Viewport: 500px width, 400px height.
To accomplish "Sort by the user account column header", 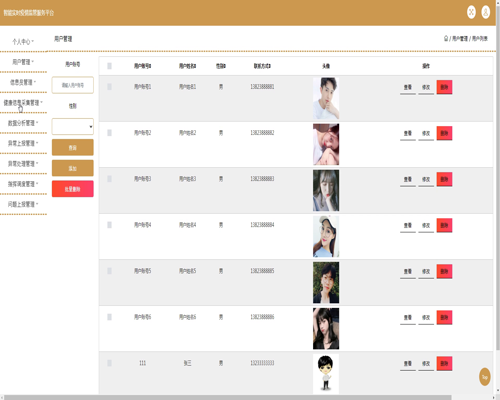I will click(143, 66).
